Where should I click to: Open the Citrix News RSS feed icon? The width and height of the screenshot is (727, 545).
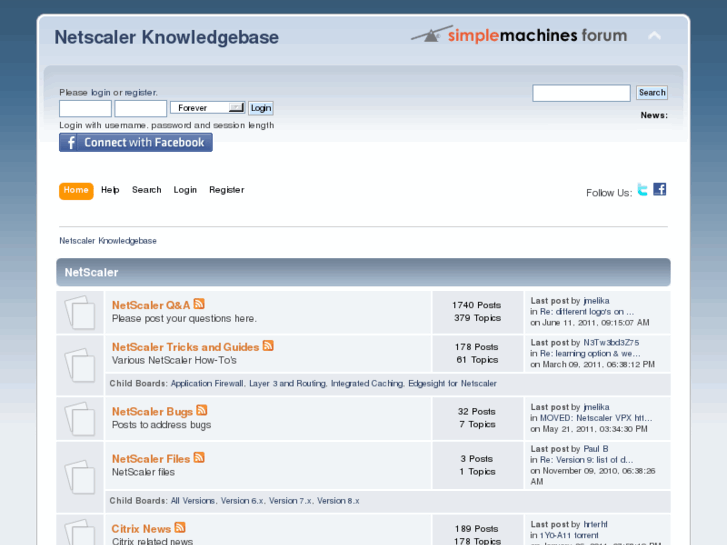click(180, 527)
